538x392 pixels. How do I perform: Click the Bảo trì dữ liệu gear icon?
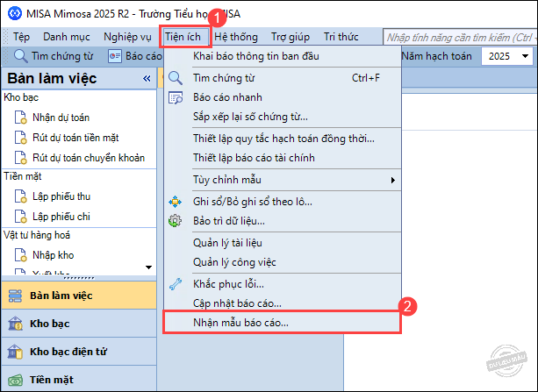point(175,221)
